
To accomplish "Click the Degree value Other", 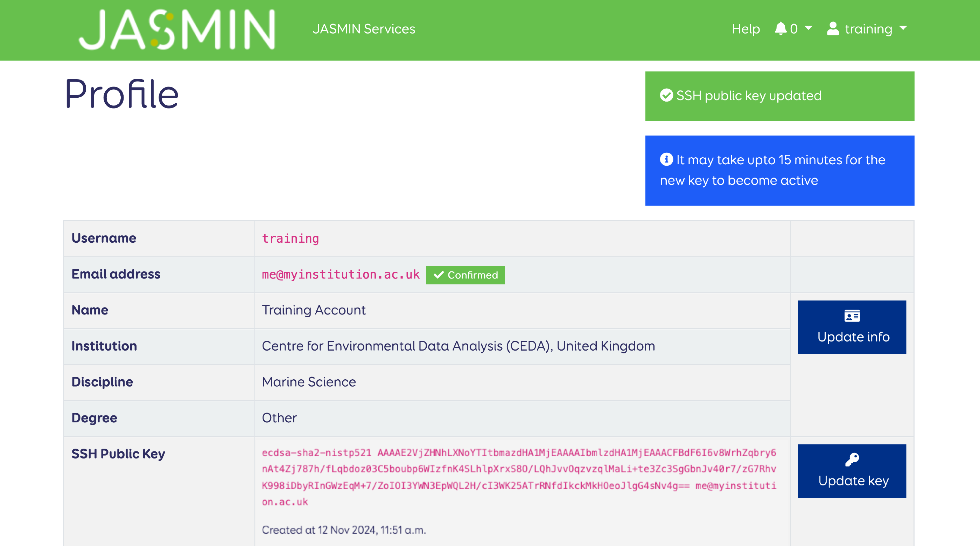I will (279, 418).
